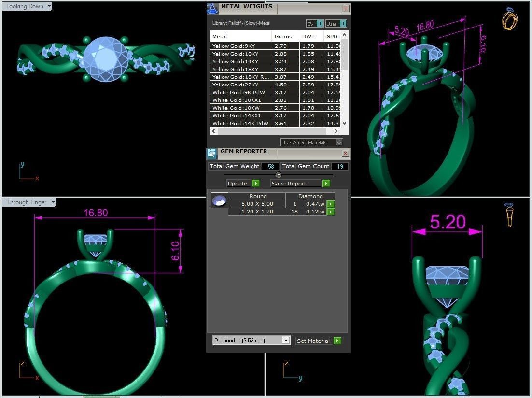The height and width of the screenshot is (398, 532).
Task: Select the Yellow Gold:9KY row
Action: tap(275, 46)
